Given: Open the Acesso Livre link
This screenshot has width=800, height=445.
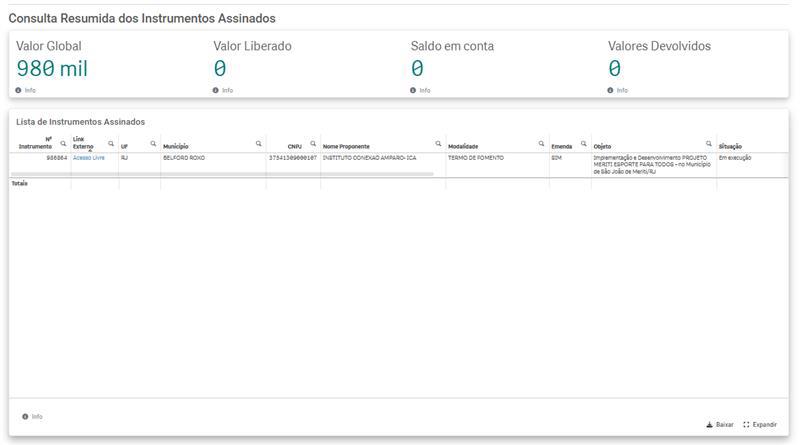Looking at the screenshot, I should click(x=89, y=158).
